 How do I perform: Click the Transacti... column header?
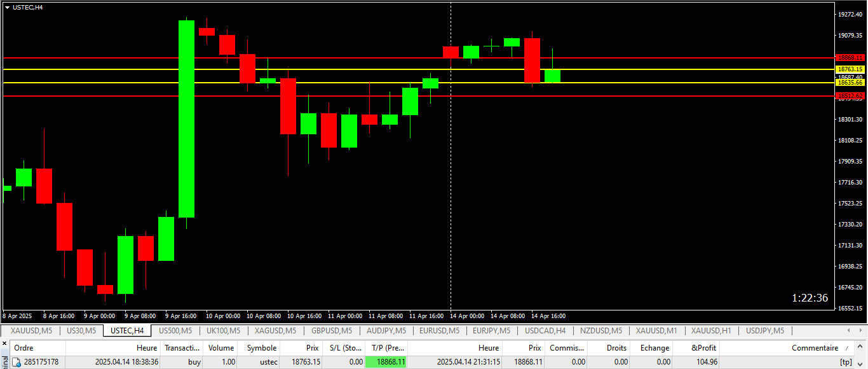182,348
